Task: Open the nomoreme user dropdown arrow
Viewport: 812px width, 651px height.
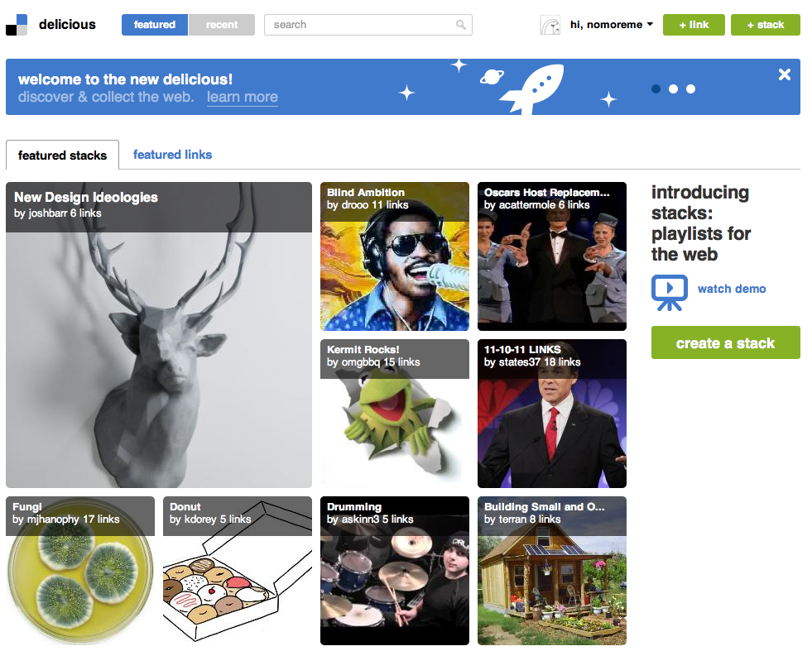Action: [650, 24]
